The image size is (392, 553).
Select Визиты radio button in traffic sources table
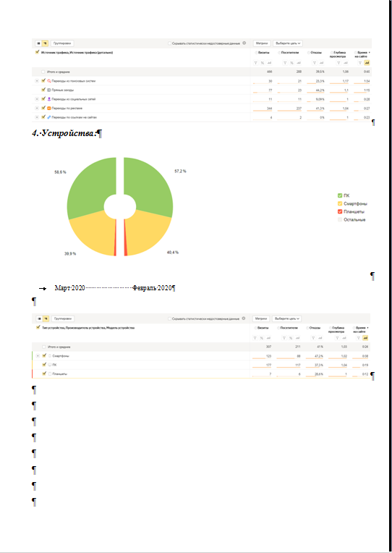click(257, 53)
